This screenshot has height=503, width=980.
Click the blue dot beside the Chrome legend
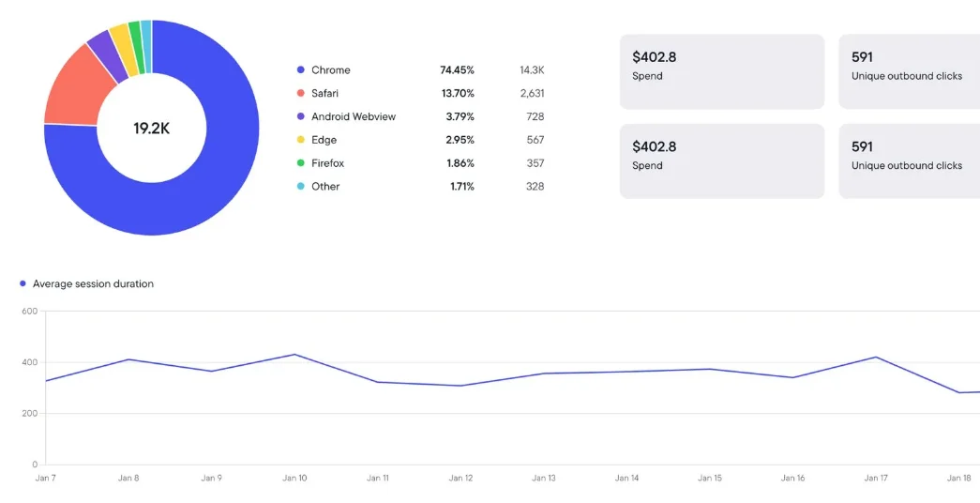coord(300,70)
